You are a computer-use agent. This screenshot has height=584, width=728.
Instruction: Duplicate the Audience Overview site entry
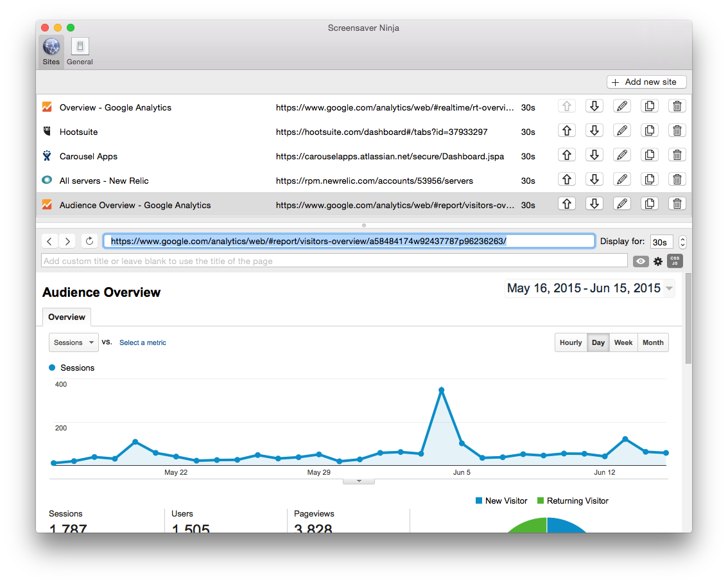650,204
